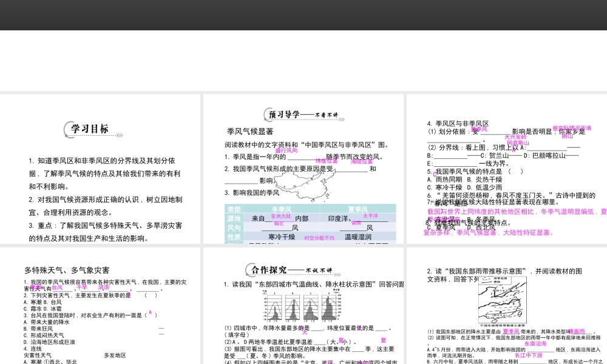The width and height of the screenshot is (607, 364).
Task: Click the pink 盛行风向 answer text
Action: [x=287, y=150]
